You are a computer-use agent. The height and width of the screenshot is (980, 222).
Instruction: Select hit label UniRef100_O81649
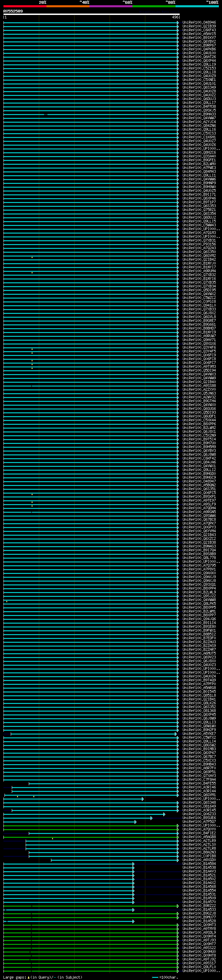coord(199,807)
